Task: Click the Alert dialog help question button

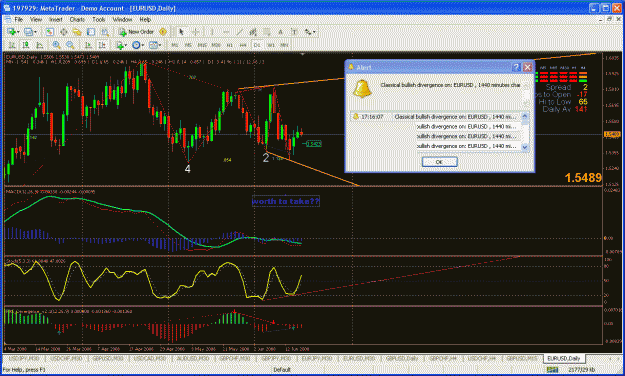Action: [x=516, y=67]
